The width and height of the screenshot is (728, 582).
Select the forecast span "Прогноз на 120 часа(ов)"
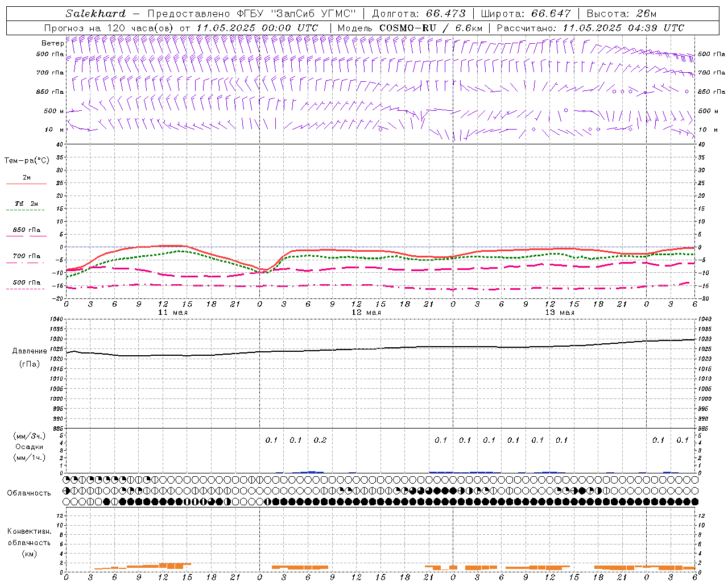(109, 28)
